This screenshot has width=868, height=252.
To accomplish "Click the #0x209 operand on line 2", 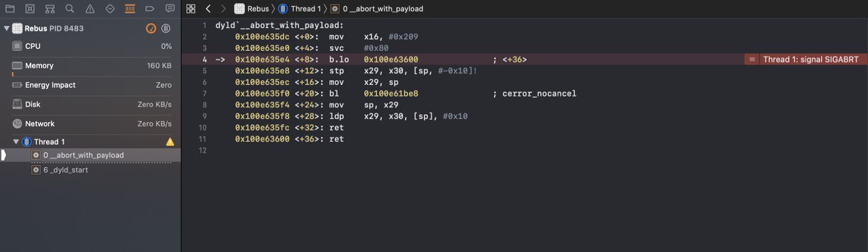I will pyautogui.click(x=404, y=37).
